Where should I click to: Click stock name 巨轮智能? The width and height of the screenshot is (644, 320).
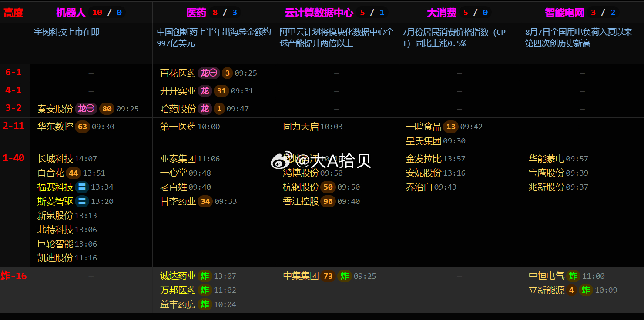[55, 244]
